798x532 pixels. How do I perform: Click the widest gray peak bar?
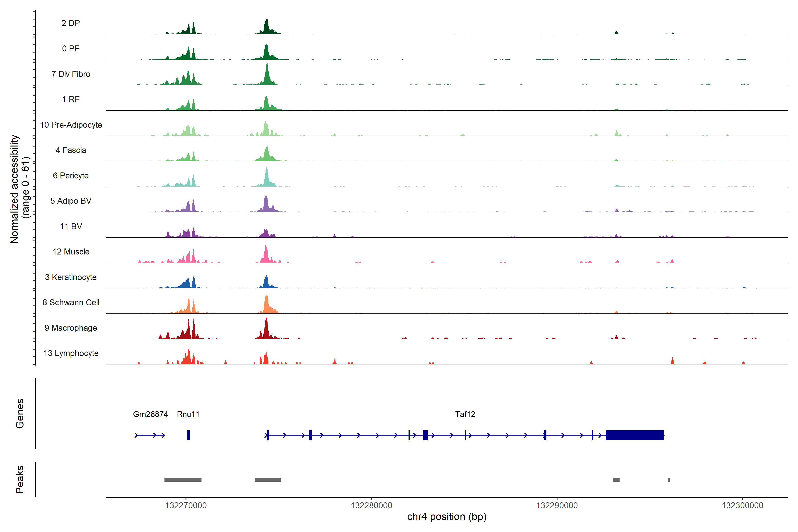pyautogui.click(x=183, y=480)
